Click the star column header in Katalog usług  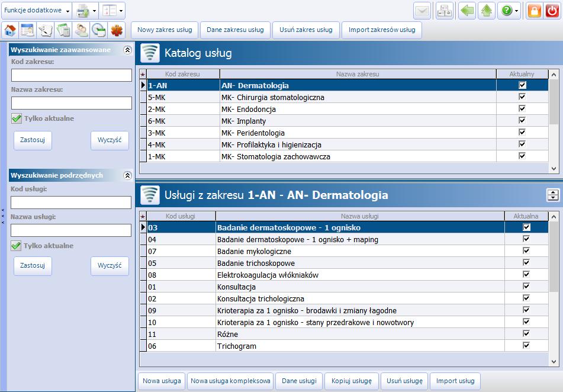[x=143, y=75]
